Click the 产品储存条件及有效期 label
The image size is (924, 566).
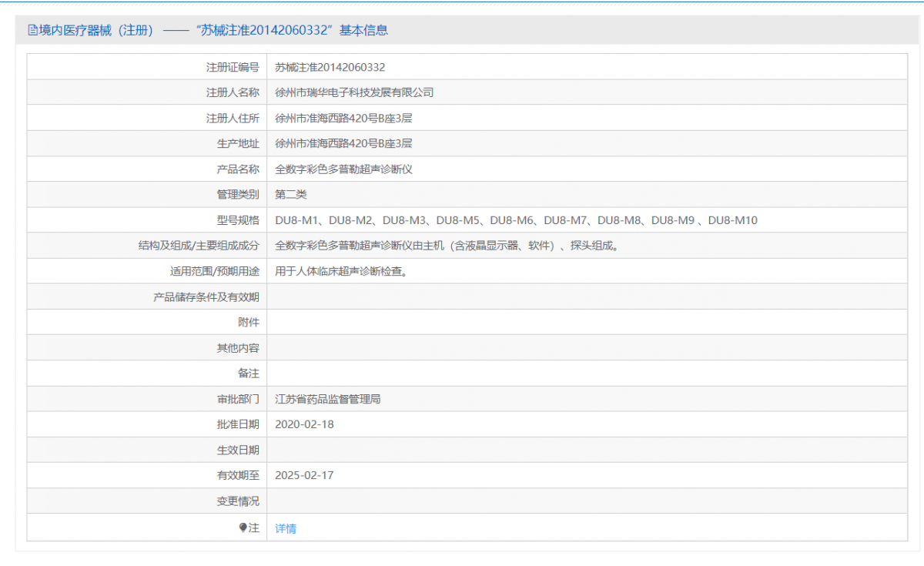(206, 296)
